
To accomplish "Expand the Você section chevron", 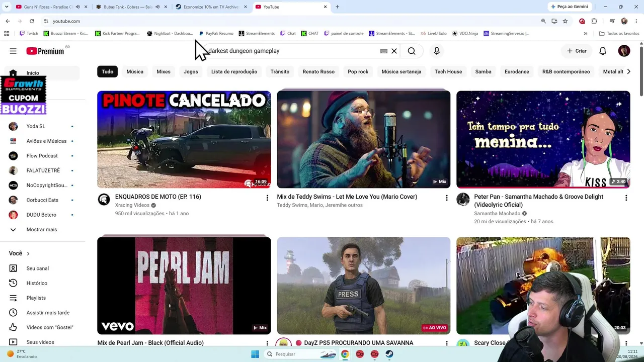I will click(28, 253).
